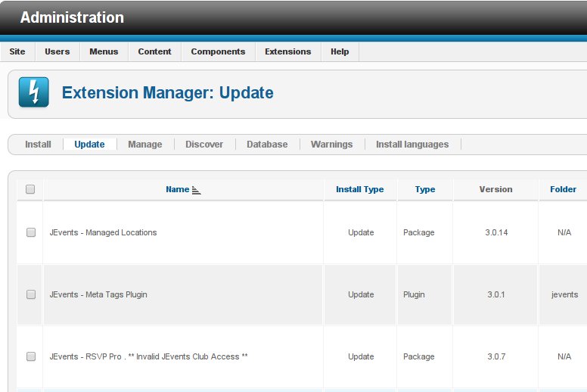Click Update install type in Meta Tags row

(x=361, y=294)
